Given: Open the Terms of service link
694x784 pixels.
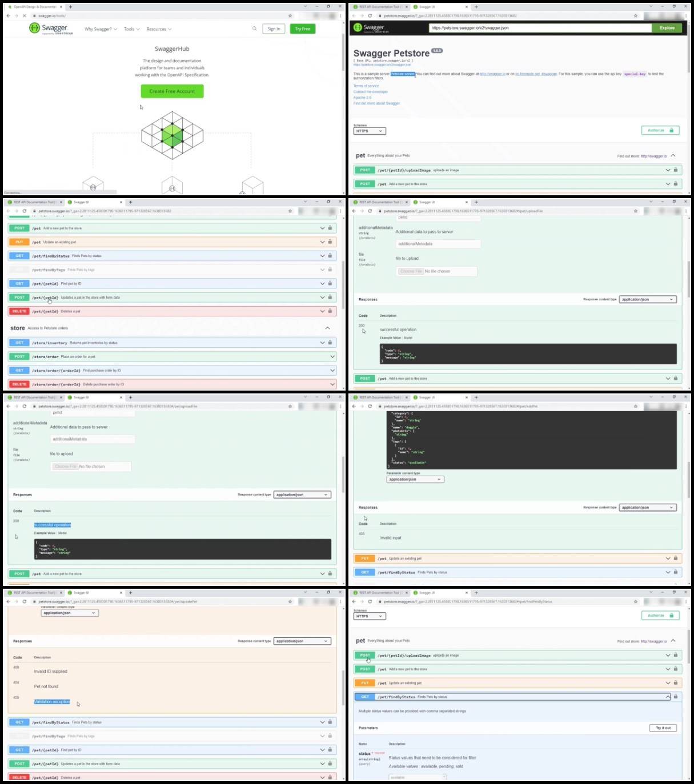Looking at the screenshot, I should 366,86.
